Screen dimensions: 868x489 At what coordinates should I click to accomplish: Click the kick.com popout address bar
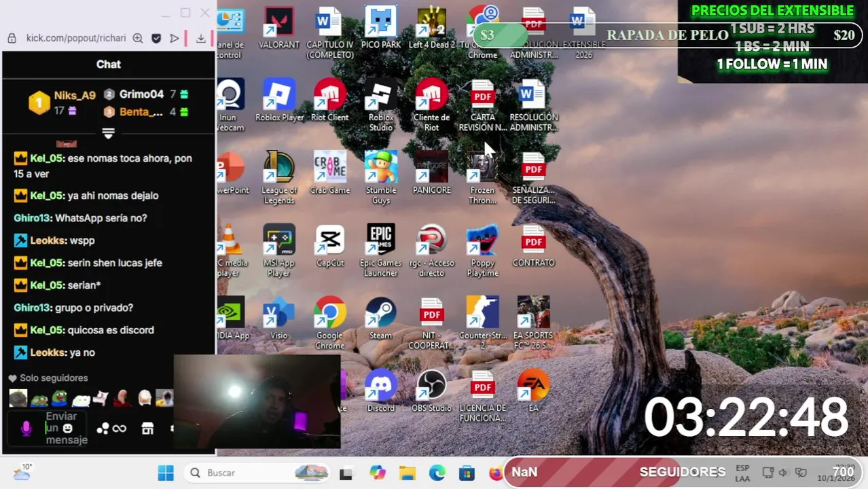(x=76, y=38)
